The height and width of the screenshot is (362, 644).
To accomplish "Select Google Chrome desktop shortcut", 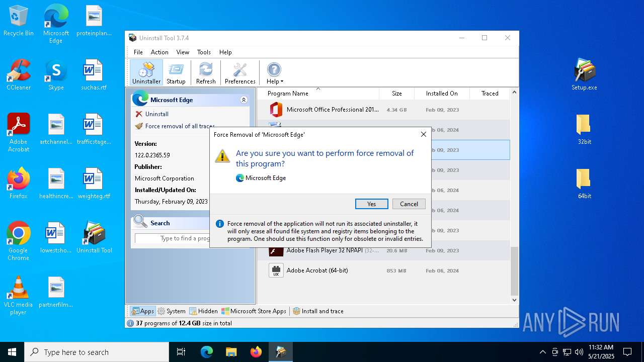I will coord(19,241).
